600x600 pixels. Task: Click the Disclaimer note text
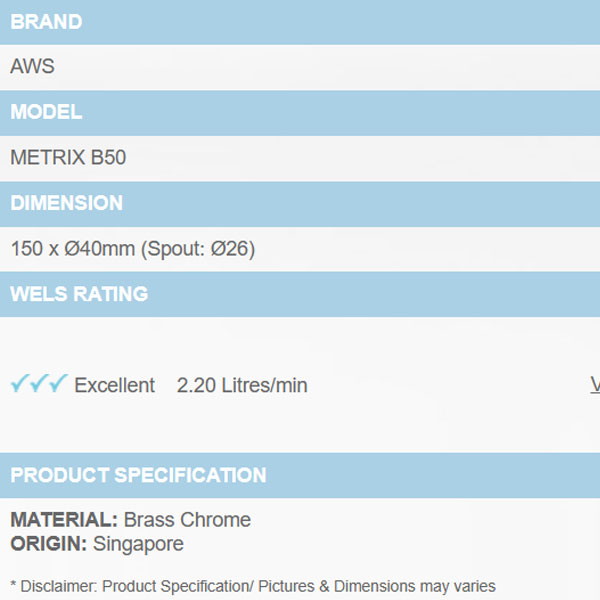(x=252, y=586)
